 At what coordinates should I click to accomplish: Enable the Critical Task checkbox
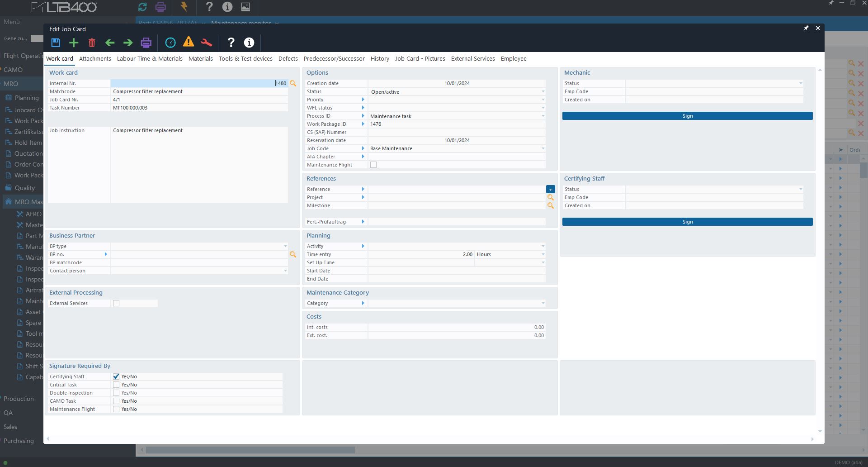coord(116,385)
